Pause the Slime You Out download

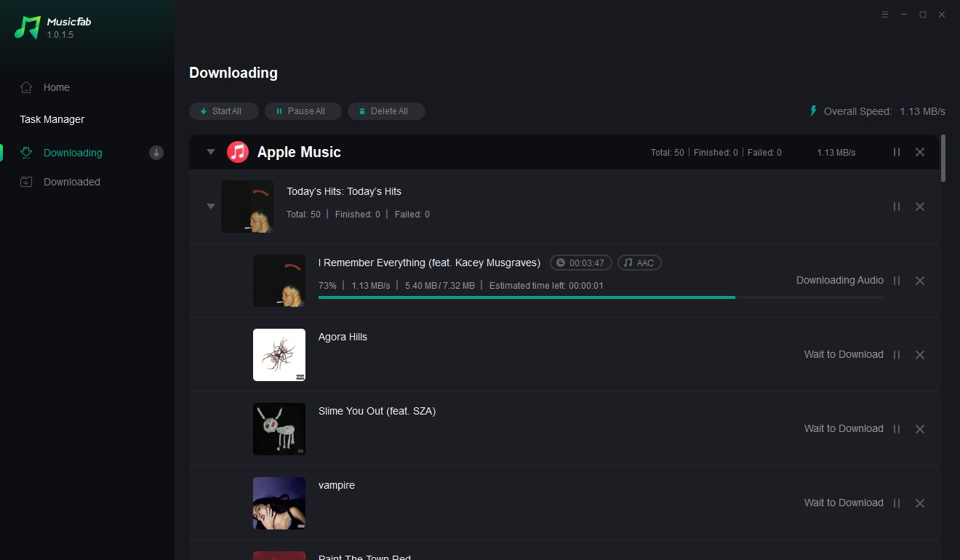click(x=897, y=429)
